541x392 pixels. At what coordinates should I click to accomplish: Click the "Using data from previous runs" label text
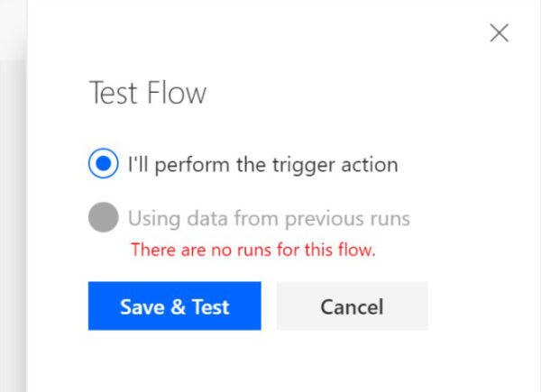tap(269, 218)
